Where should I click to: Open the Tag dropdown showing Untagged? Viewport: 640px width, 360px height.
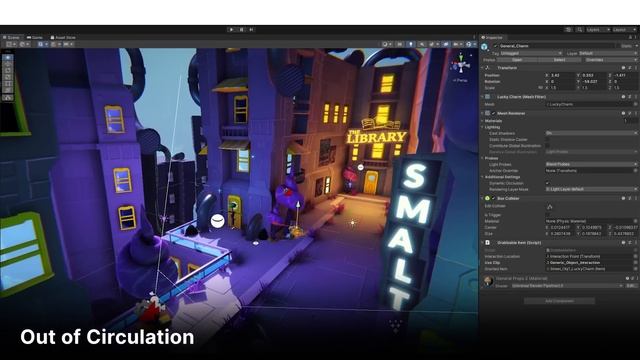pyautogui.click(x=531, y=53)
